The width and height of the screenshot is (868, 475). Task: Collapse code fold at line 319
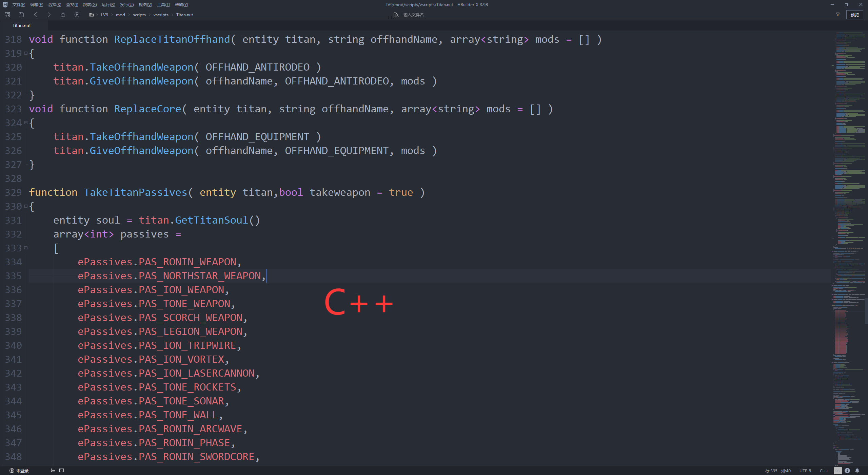(26, 53)
